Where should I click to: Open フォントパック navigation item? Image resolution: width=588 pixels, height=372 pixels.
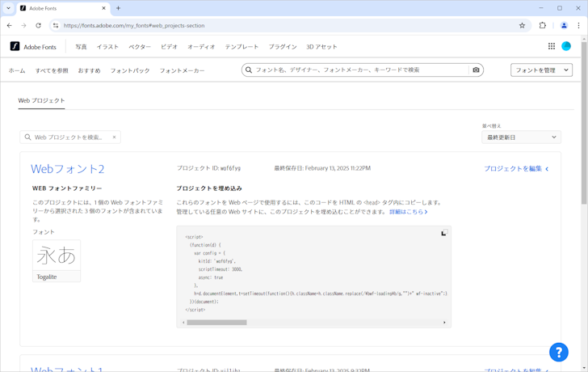point(130,70)
